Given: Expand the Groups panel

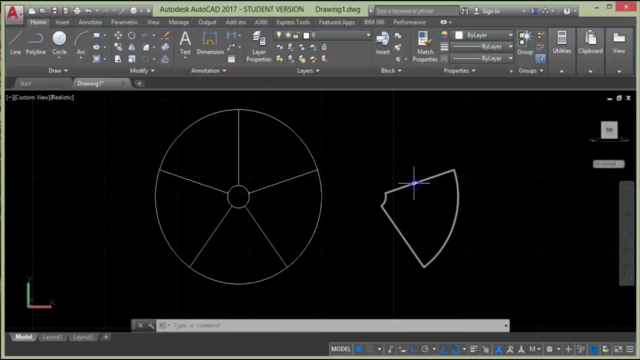Looking at the screenshot, I should tap(531, 71).
